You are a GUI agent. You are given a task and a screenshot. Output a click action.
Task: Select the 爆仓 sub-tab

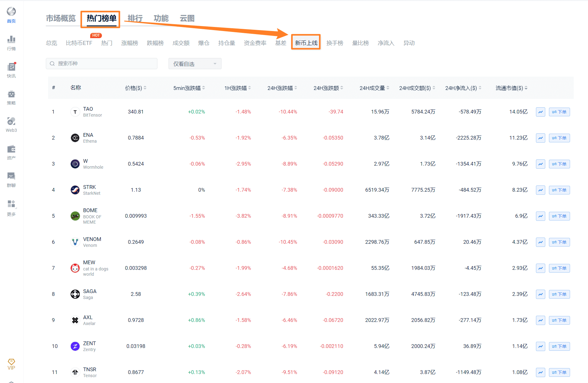coord(204,43)
